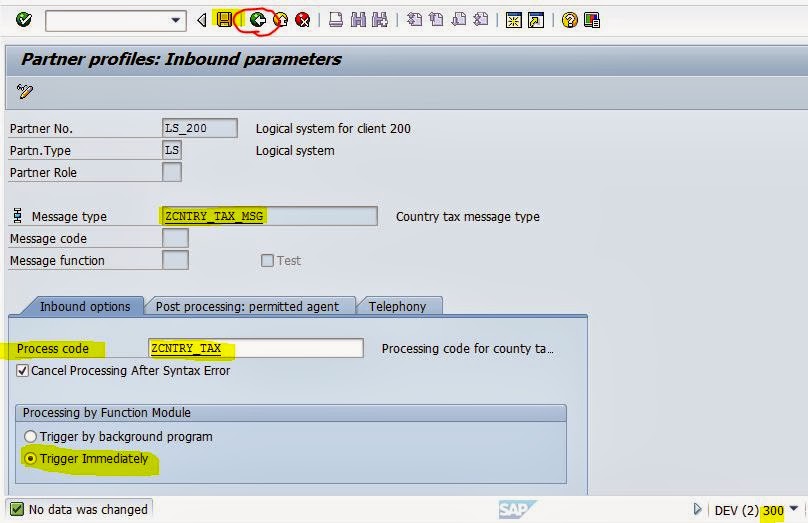This screenshot has height=523, width=808.
Task: Click the Message function field
Action: (175, 260)
